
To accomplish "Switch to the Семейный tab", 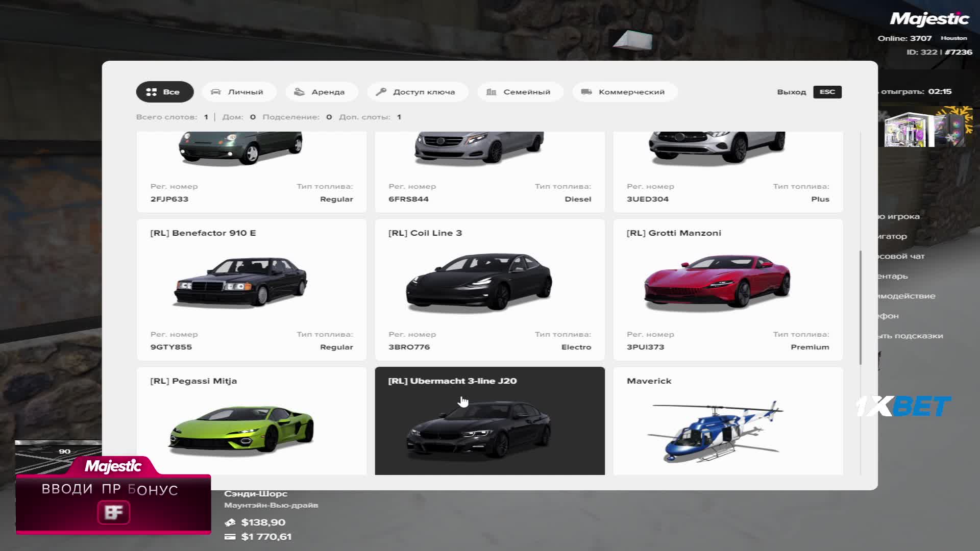I will [520, 92].
